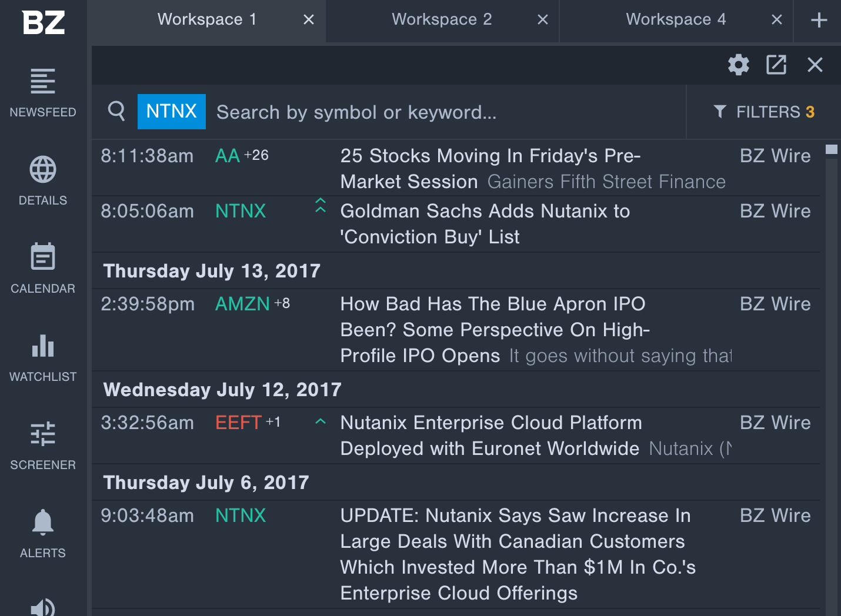Click the newsfeed scrollbar thumb

click(x=832, y=149)
